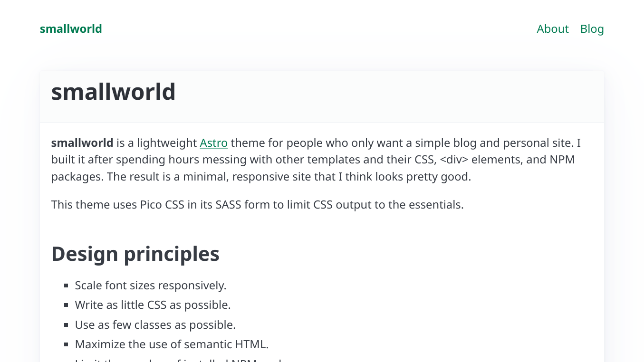This screenshot has height=362, width=644.
Task: Click the bullet beside 'Use as few classes'
Action: [66, 325]
